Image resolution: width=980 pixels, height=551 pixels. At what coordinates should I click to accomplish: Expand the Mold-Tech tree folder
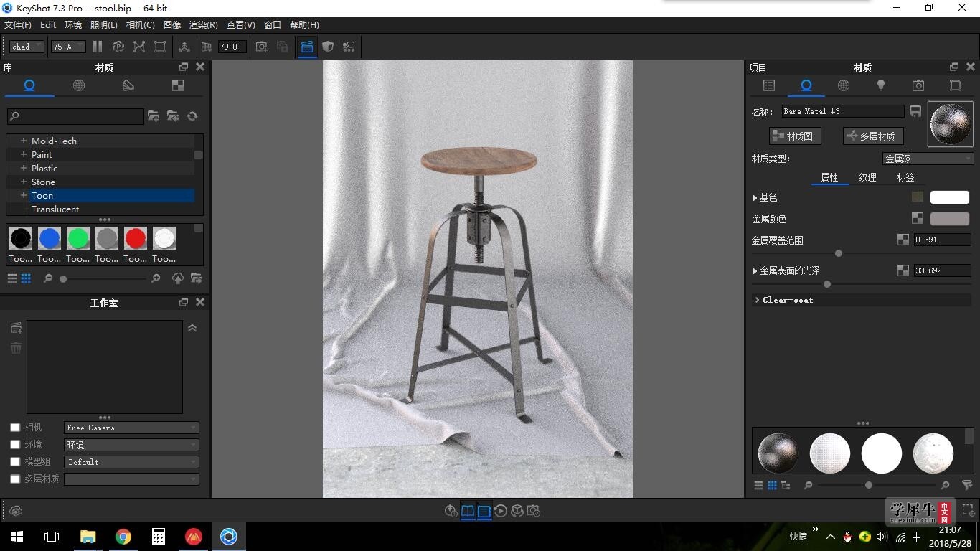(x=24, y=141)
